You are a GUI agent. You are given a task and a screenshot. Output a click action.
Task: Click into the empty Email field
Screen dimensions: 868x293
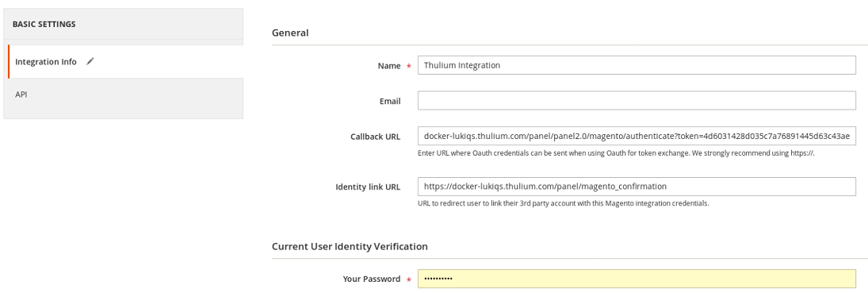coord(637,100)
